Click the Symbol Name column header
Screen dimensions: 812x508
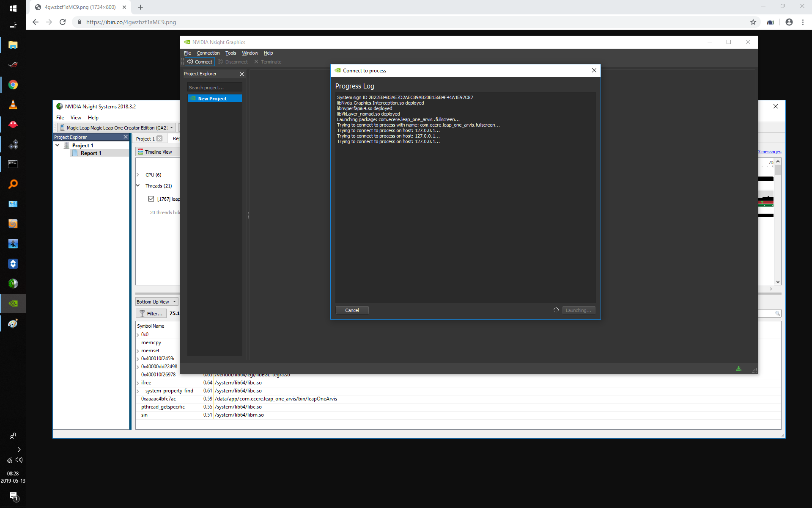pyautogui.click(x=151, y=326)
